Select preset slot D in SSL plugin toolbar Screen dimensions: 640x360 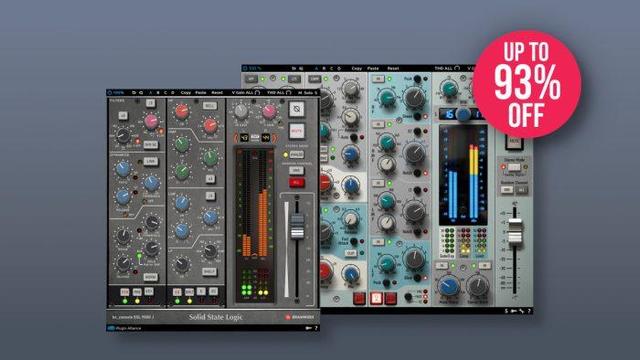point(173,93)
